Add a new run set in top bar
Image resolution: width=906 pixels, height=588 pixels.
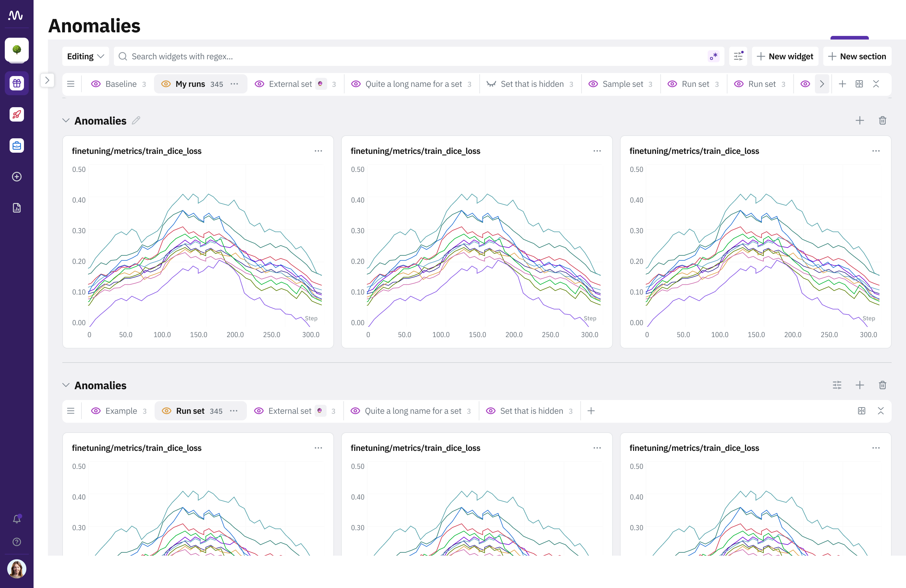pyautogui.click(x=842, y=84)
